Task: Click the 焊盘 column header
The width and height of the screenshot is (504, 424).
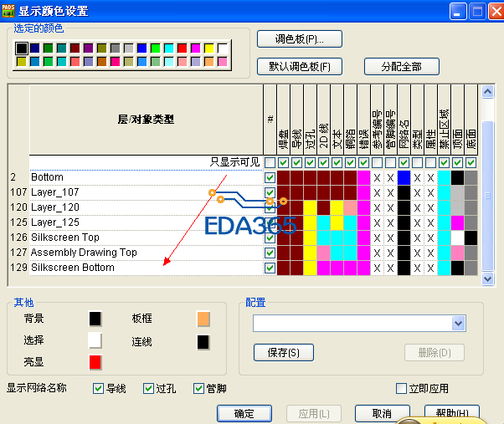Action: pyautogui.click(x=284, y=120)
